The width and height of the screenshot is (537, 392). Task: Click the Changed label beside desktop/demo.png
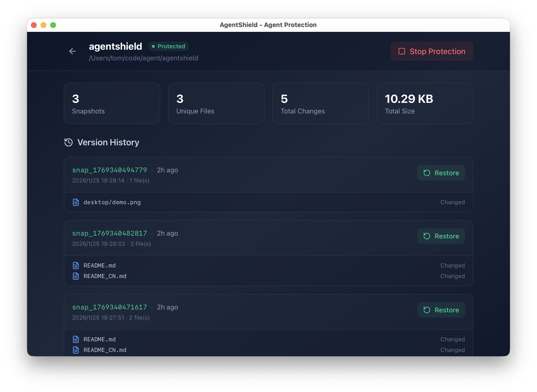[x=452, y=202]
